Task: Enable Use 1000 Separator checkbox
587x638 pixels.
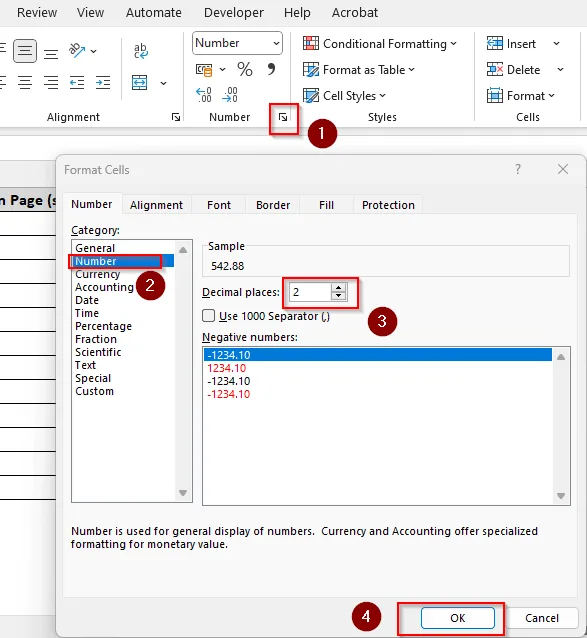Action: [208, 316]
